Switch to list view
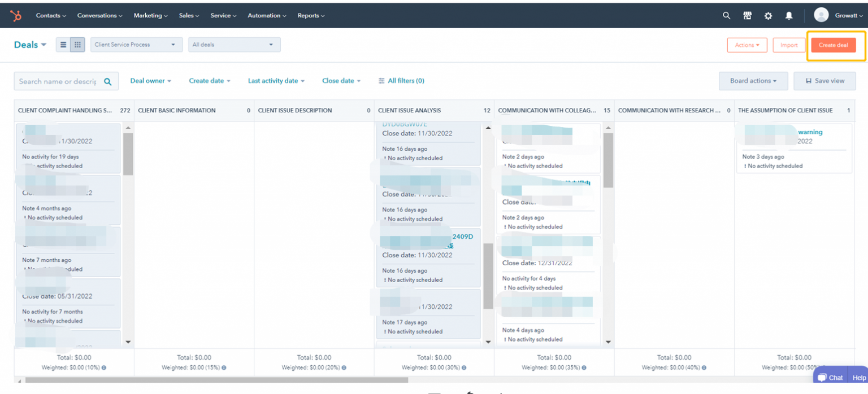 pyautogui.click(x=63, y=45)
